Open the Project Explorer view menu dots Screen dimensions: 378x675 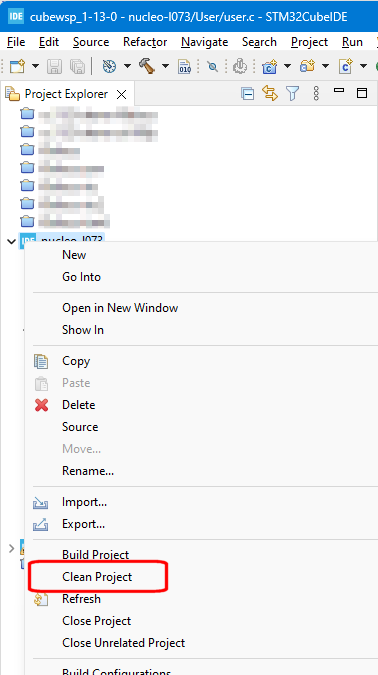click(316, 93)
